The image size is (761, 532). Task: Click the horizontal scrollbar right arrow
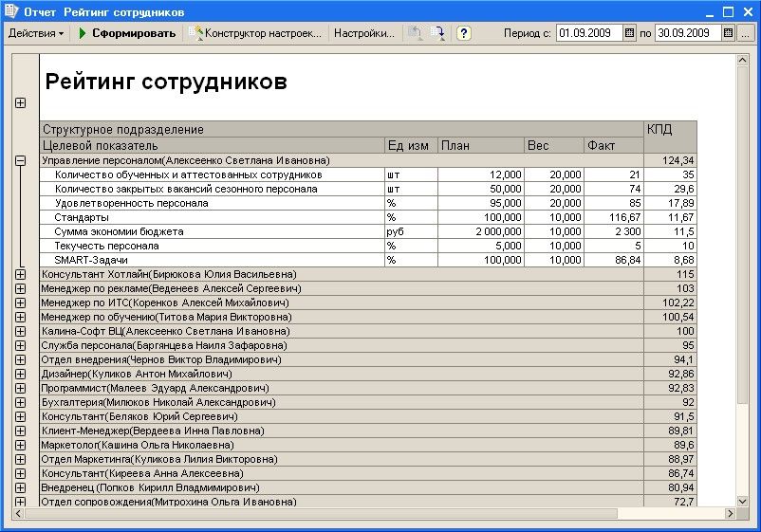pyautogui.click(x=730, y=513)
